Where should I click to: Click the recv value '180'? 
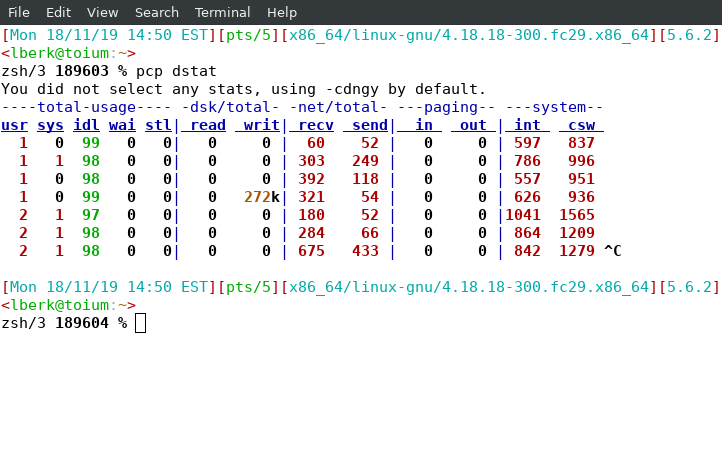point(311,215)
